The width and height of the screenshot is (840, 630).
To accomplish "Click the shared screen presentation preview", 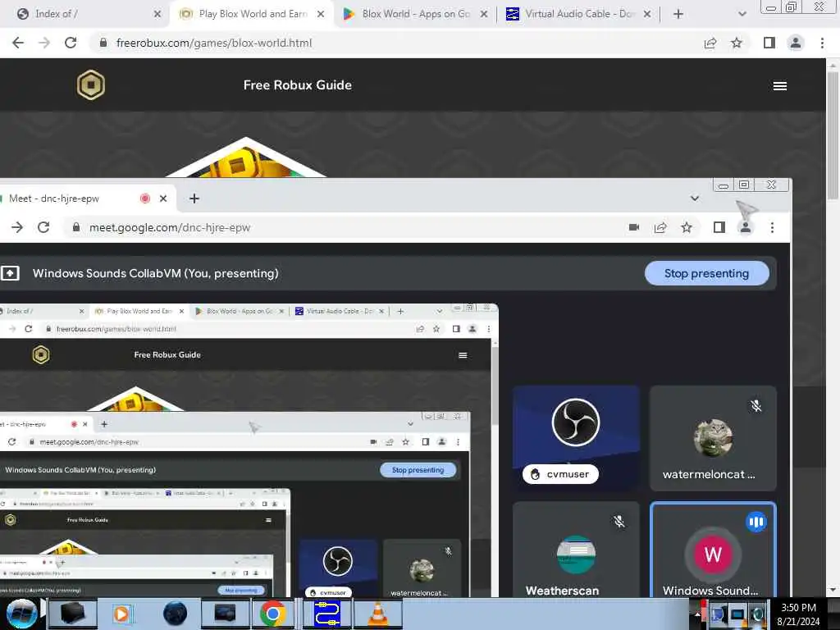I will (x=249, y=450).
